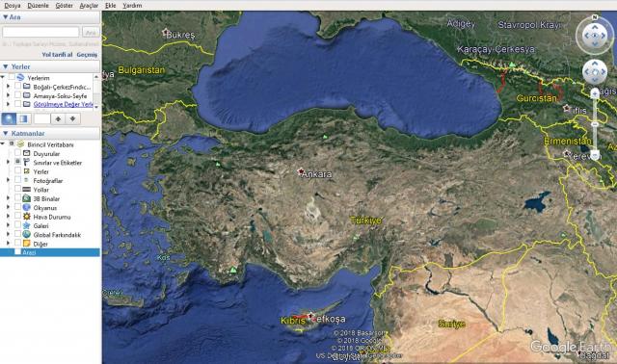Screen dimensions: 617x364
Task: Open the Göster menu
Action: (x=65, y=6)
